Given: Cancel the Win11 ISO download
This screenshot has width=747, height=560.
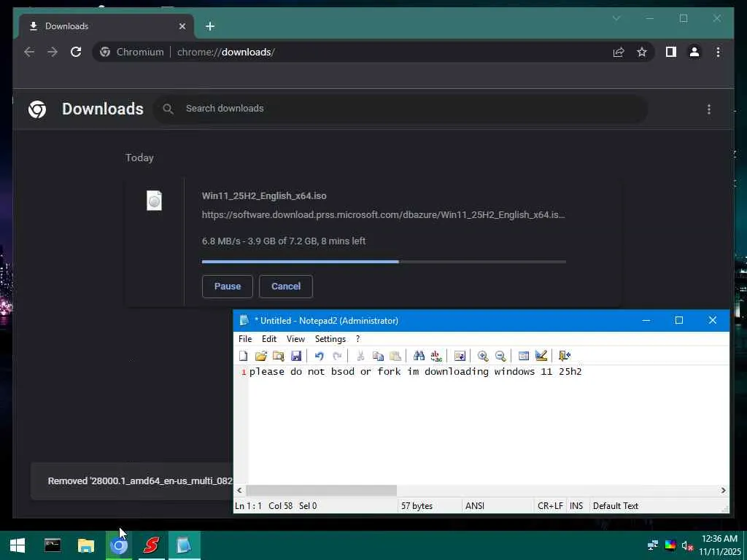Looking at the screenshot, I should pos(286,286).
